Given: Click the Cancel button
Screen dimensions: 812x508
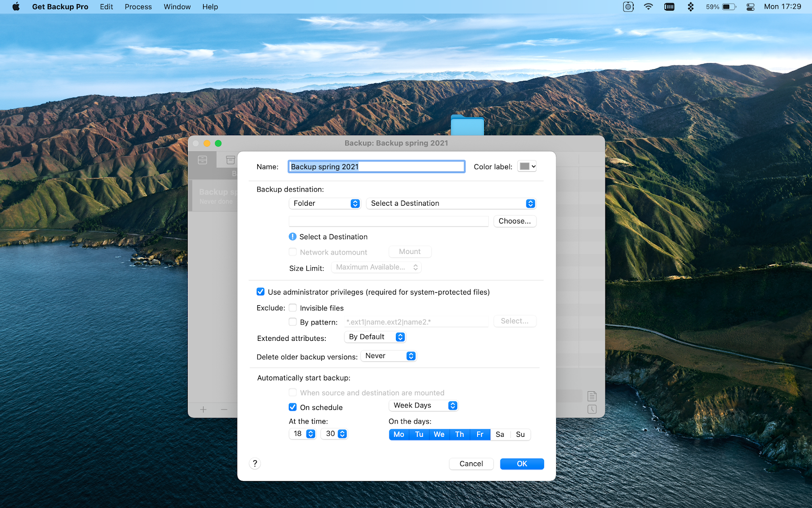Looking at the screenshot, I should coord(471,464).
